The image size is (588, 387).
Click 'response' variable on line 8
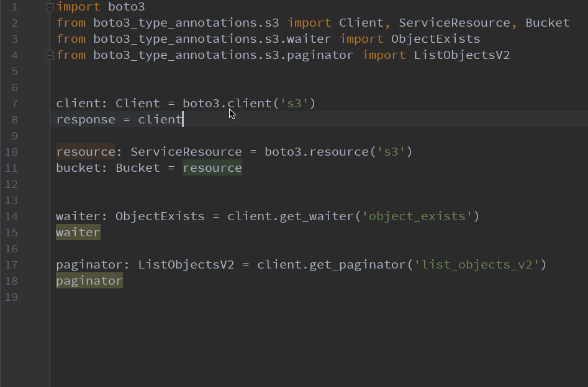[86, 120]
